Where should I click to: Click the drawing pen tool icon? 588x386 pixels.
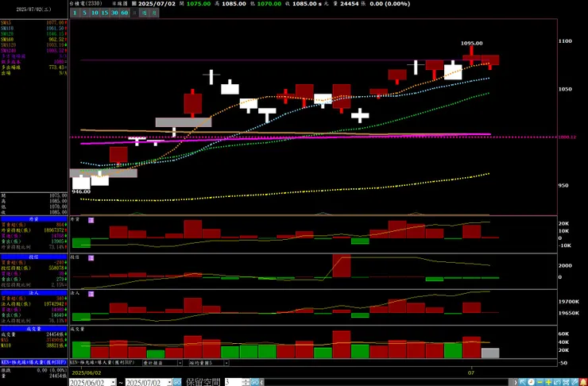[x=574, y=382]
